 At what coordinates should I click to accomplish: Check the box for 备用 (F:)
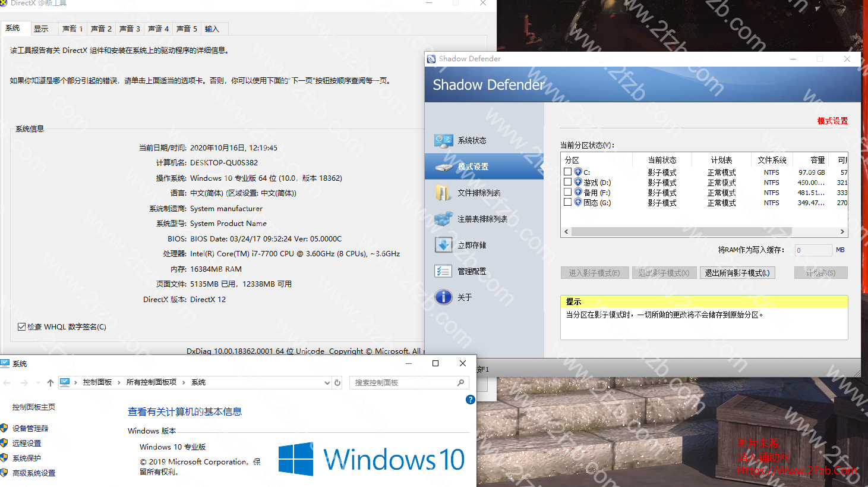coord(567,192)
